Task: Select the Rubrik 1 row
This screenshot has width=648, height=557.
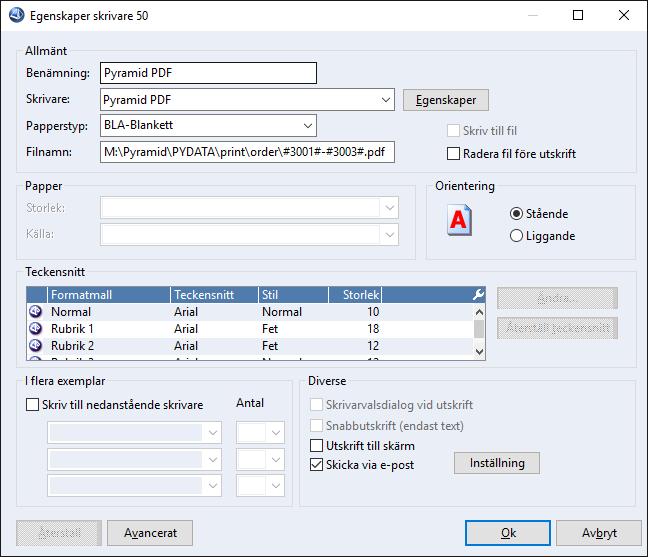Action: pos(250,328)
